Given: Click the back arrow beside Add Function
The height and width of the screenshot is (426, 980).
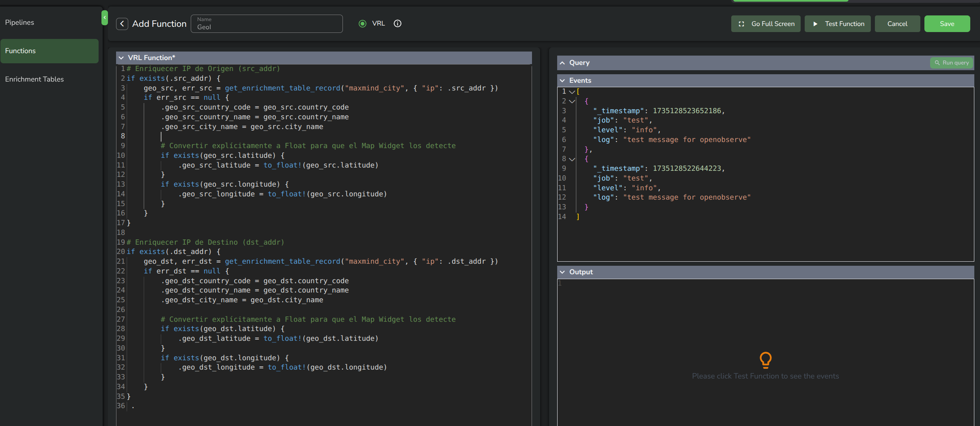Looking at the screenshot, I should pos(122,24).
